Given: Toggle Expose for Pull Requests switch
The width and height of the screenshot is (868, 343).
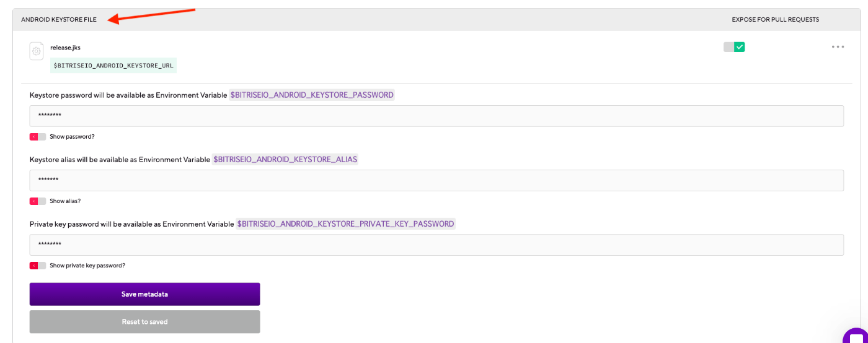Looking at the screenshot, I should click(734, 47).
